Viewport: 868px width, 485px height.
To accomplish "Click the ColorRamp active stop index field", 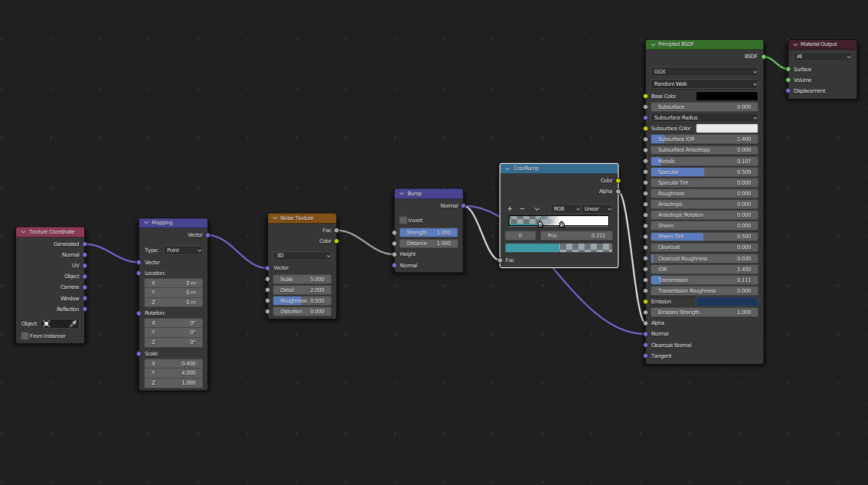I will 520,236.
